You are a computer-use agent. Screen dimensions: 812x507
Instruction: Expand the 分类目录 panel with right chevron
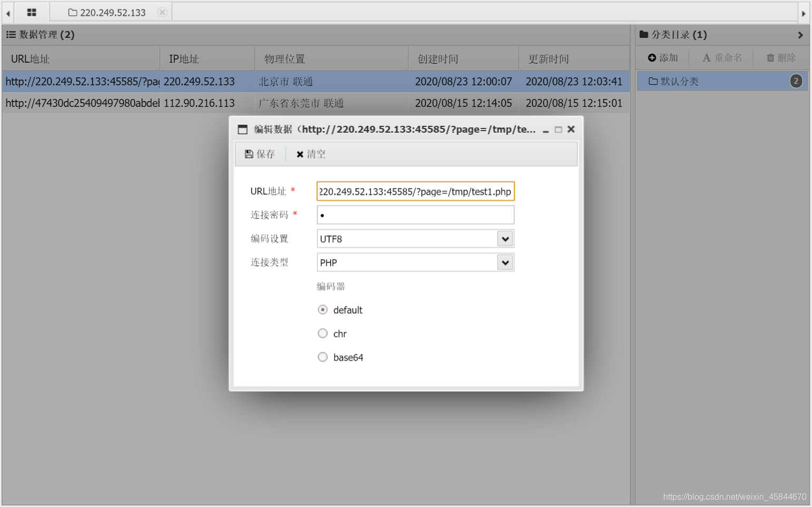[x=800, y=35]
